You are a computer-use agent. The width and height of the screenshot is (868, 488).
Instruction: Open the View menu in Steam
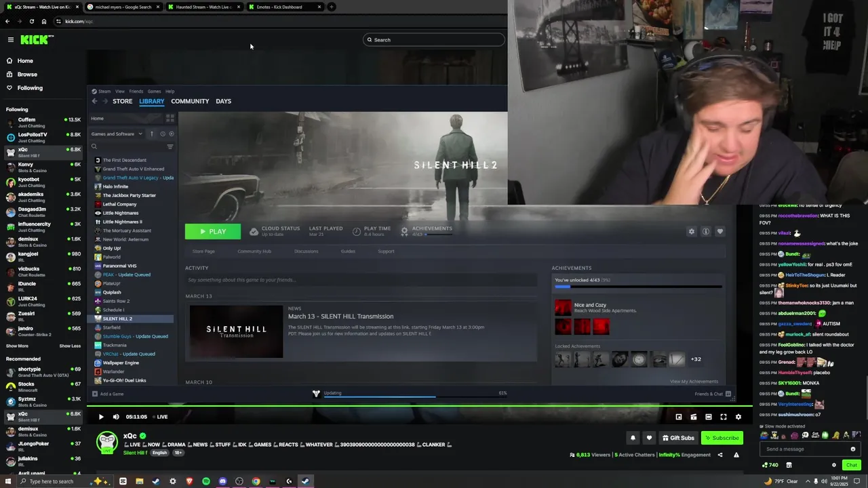[x=119, y=91]
